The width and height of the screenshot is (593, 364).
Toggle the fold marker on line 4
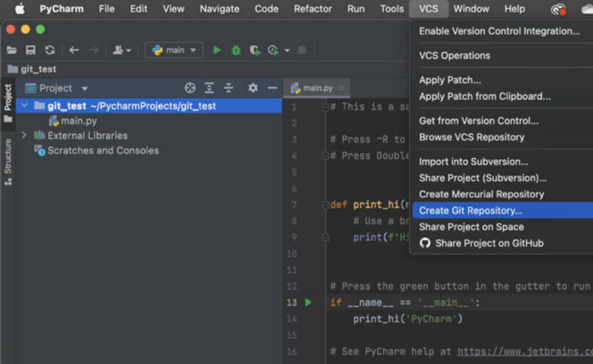tap(325, 156)
